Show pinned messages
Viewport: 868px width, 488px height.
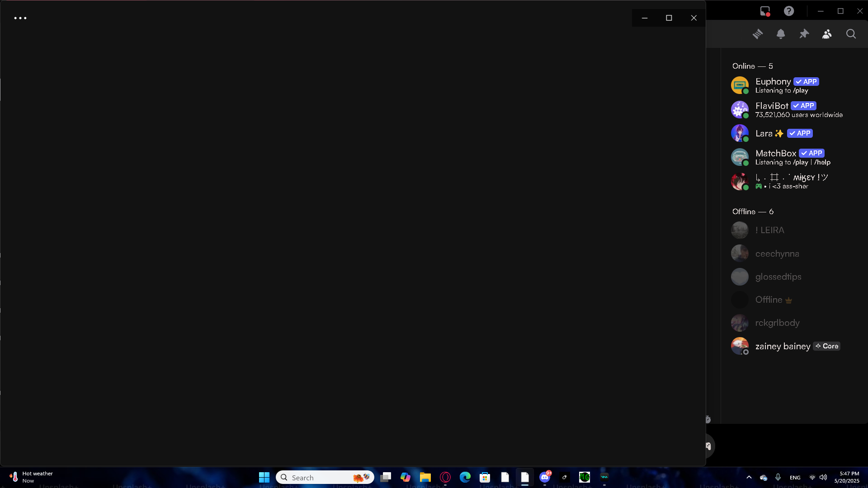pos(804,34)
